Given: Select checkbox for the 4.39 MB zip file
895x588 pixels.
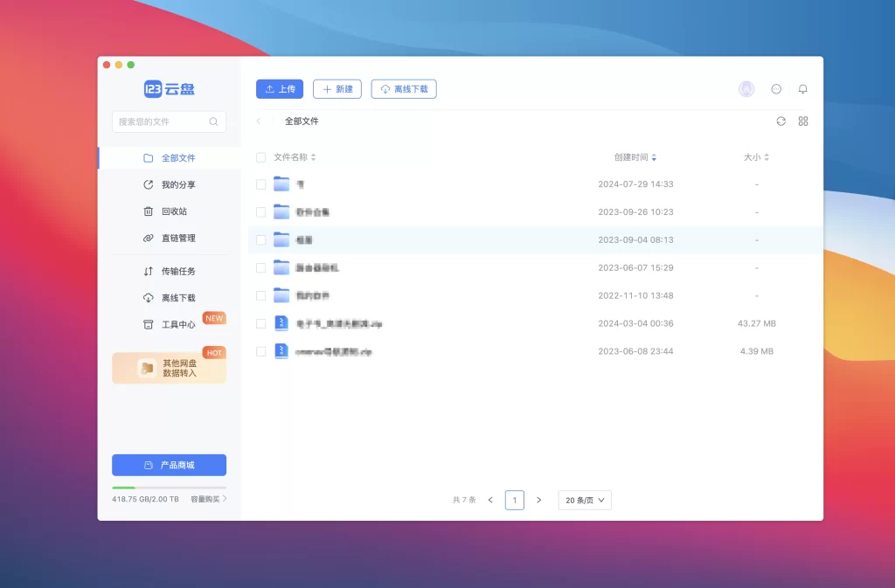Looking at the screenshot, I should tap(260, 351).
